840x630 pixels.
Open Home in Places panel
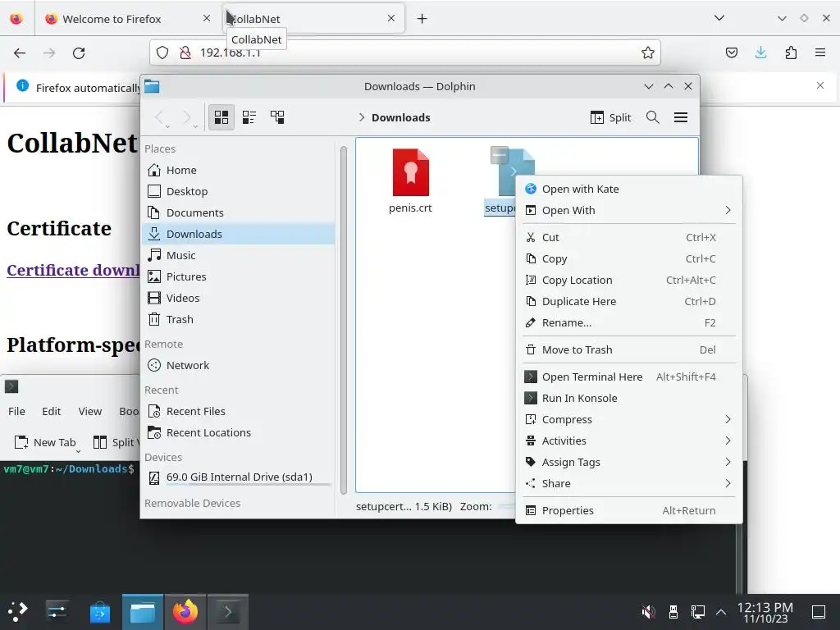[239, 170]
